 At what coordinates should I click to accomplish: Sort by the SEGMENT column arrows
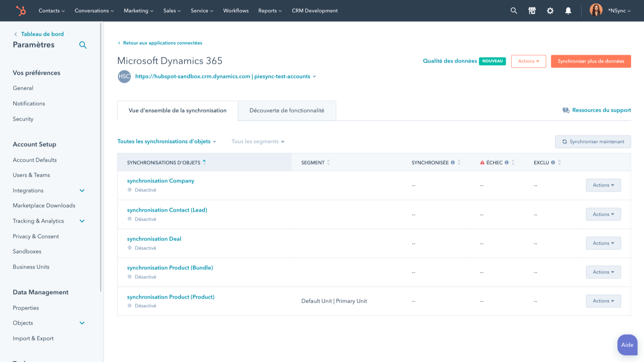pyautogui.click(x=329, y=163)
